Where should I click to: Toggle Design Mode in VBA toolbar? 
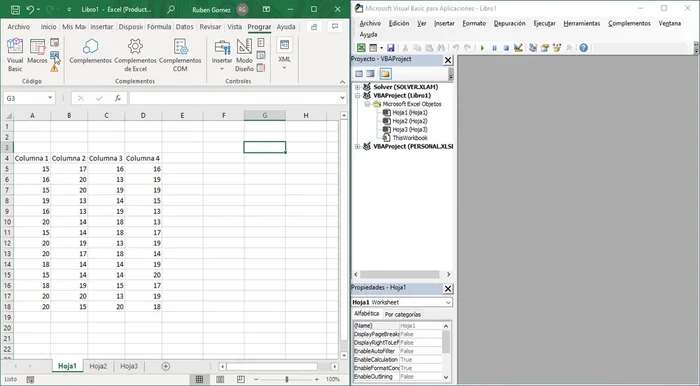click(x=518, y=48)
